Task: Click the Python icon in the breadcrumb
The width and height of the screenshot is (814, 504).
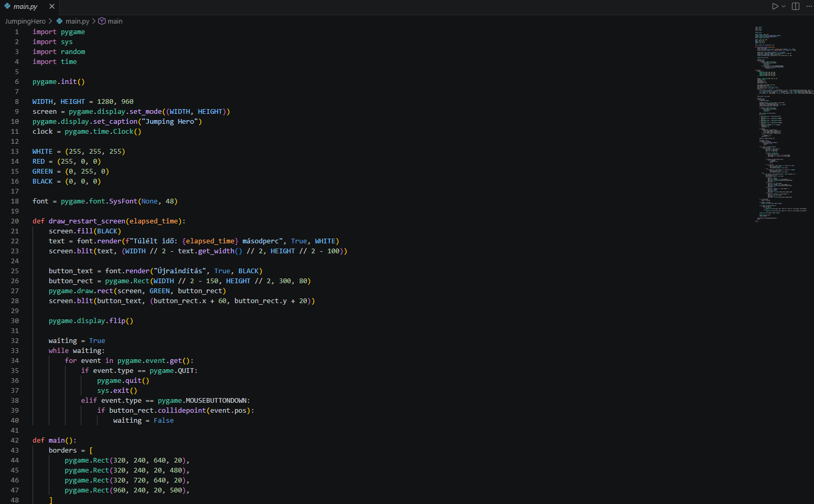Action: click(x=60, y=21)
